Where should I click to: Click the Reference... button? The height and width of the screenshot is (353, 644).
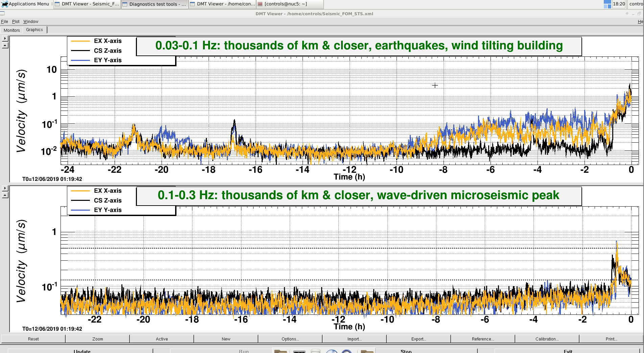point(483,339)
